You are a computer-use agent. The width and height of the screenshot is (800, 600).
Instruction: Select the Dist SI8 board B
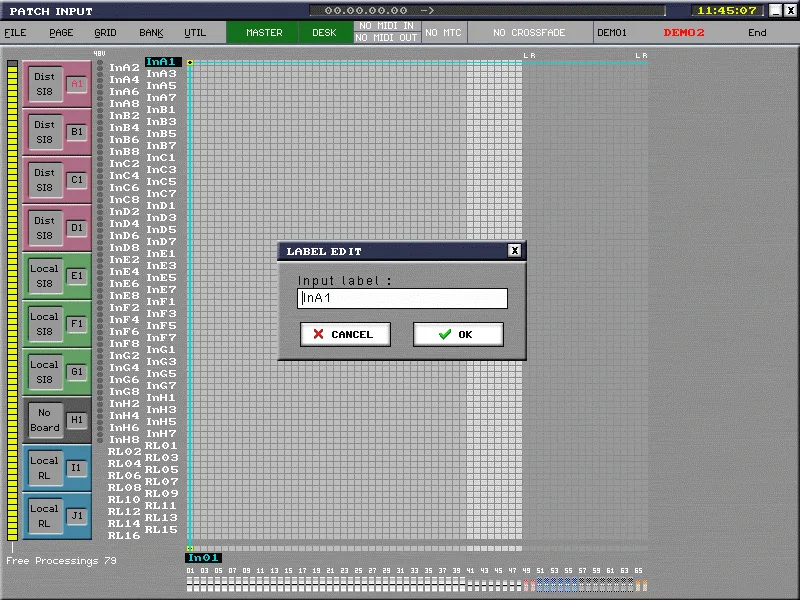click(x=44, y=132)
